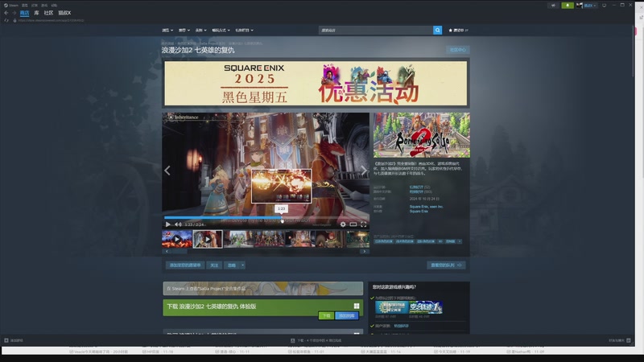Viewport: 644px width, 362px height.
Task: Click the Big Picture mode monitor icon
Action: tap(605, 6)
